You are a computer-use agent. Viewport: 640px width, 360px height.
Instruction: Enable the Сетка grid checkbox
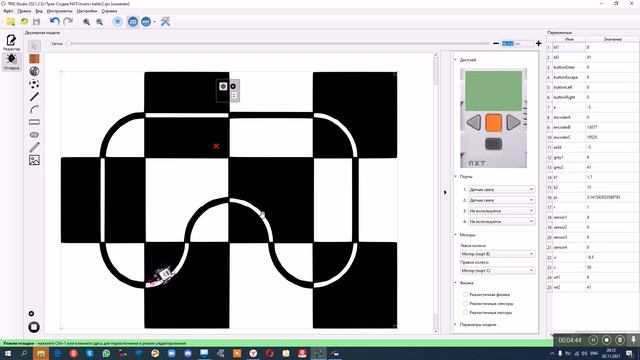[x=49, y=44]
